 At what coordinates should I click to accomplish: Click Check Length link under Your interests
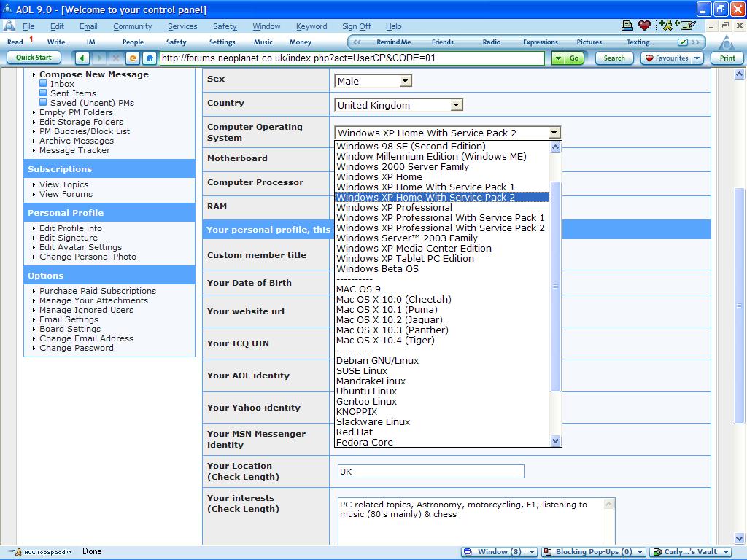243,508
